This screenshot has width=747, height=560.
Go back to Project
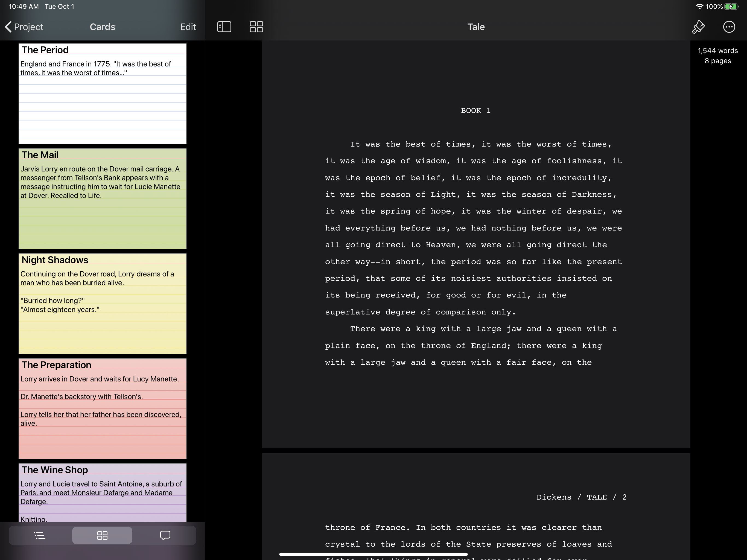click(x=24, y=27)
